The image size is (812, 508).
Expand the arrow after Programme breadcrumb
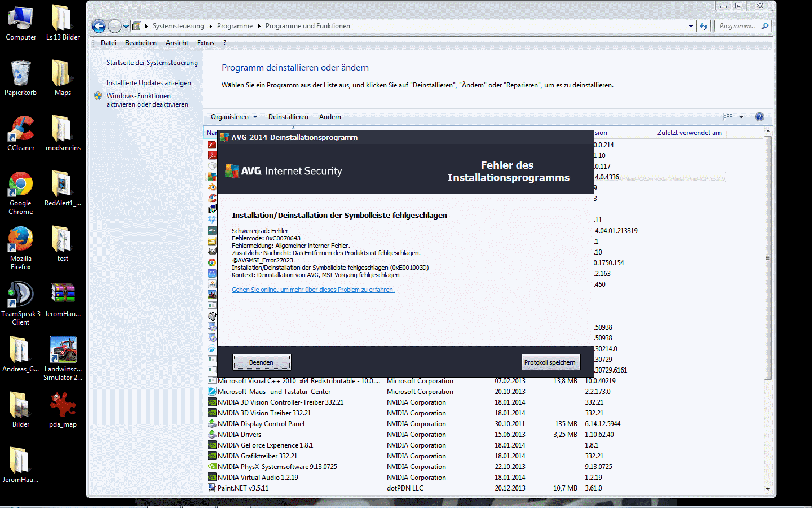(x=259, y=26)
